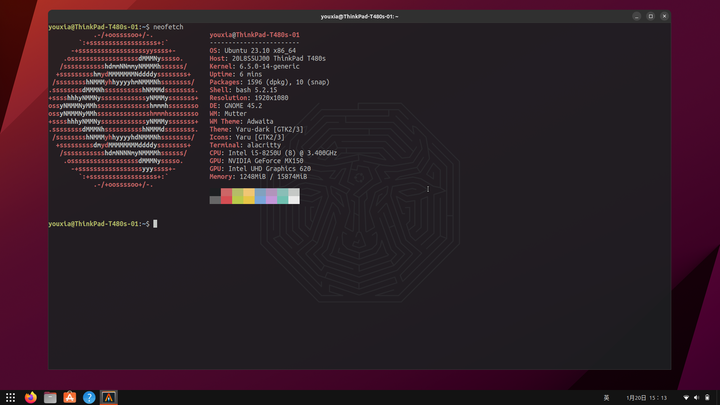Click the red swatch in neofetch palette
The height and width of the screenshot is (405, 720).
226,196
